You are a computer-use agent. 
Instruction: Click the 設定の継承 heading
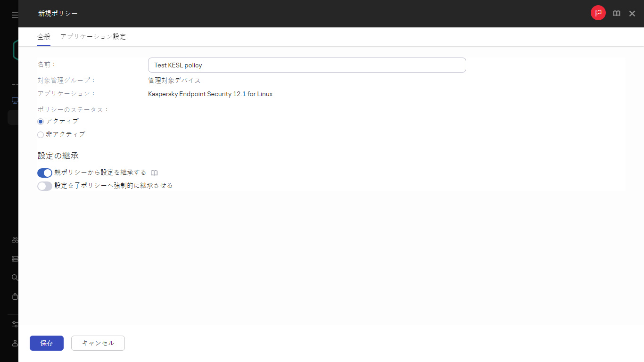[58, 156]
